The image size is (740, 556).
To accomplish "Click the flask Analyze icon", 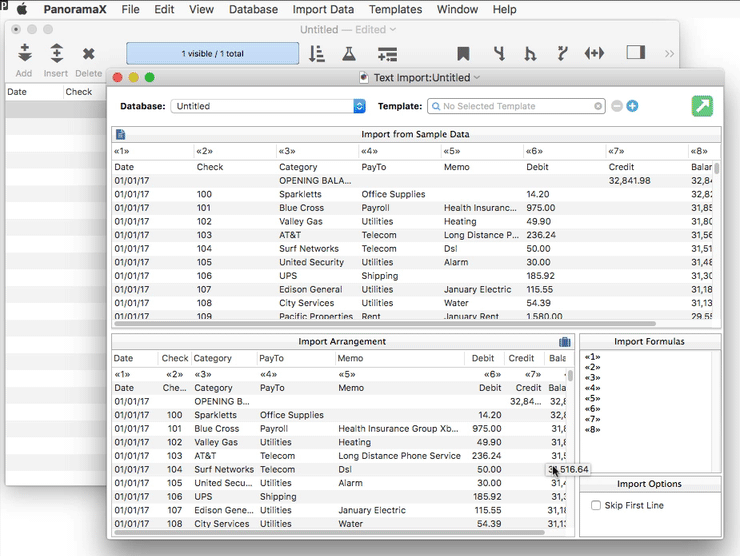I will coord(349,54).
